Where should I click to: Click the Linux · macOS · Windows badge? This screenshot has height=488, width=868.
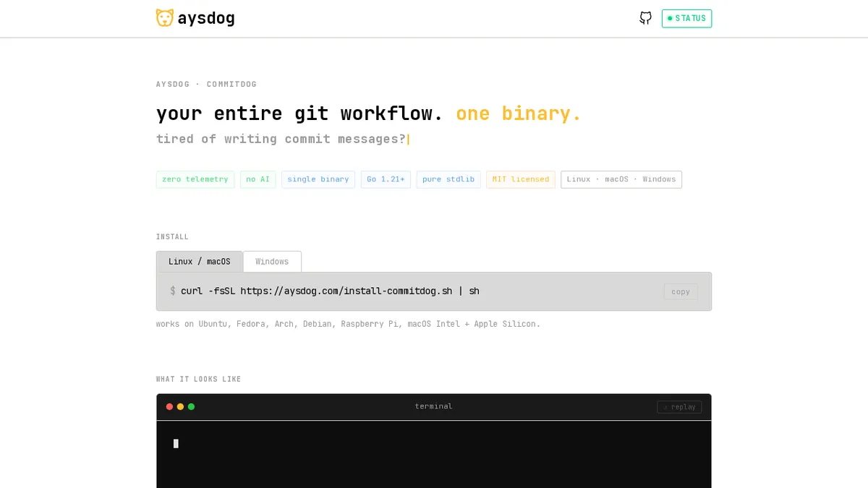621,179
